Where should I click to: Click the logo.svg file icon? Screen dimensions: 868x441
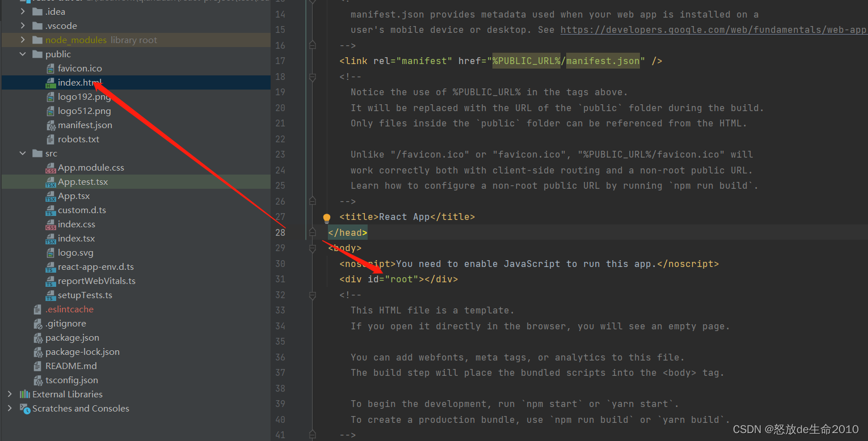50,253
